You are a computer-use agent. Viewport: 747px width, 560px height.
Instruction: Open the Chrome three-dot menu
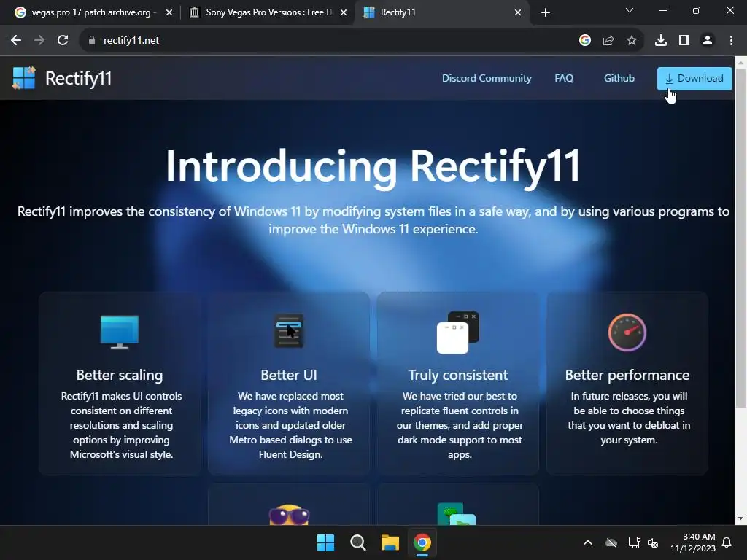731,40
